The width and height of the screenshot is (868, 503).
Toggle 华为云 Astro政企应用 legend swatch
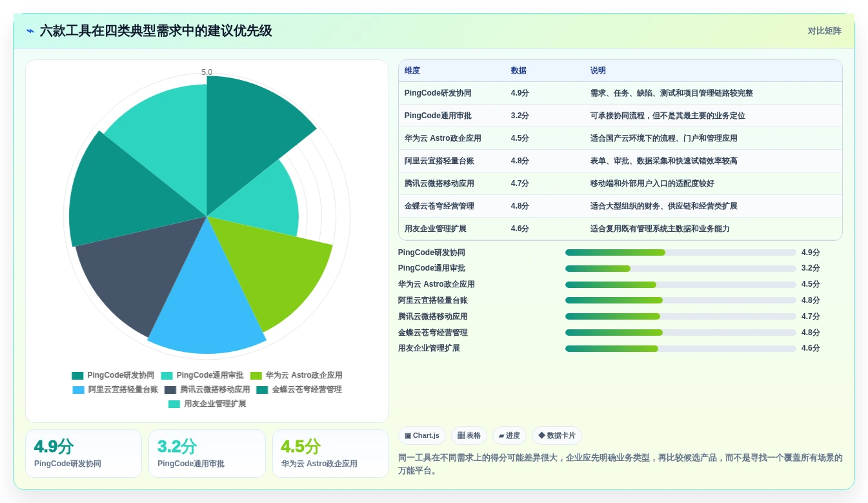(256, 375)
